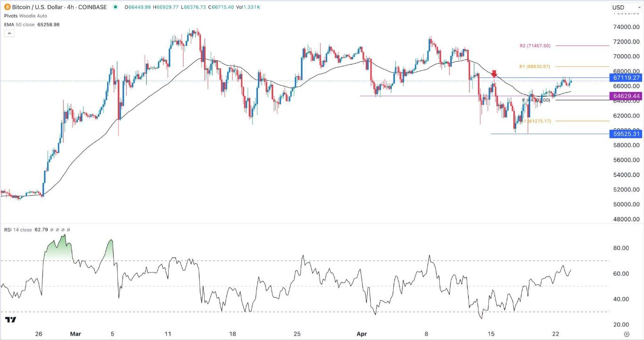Click the R1 (68630.67) pivot label

pos(535,66)
